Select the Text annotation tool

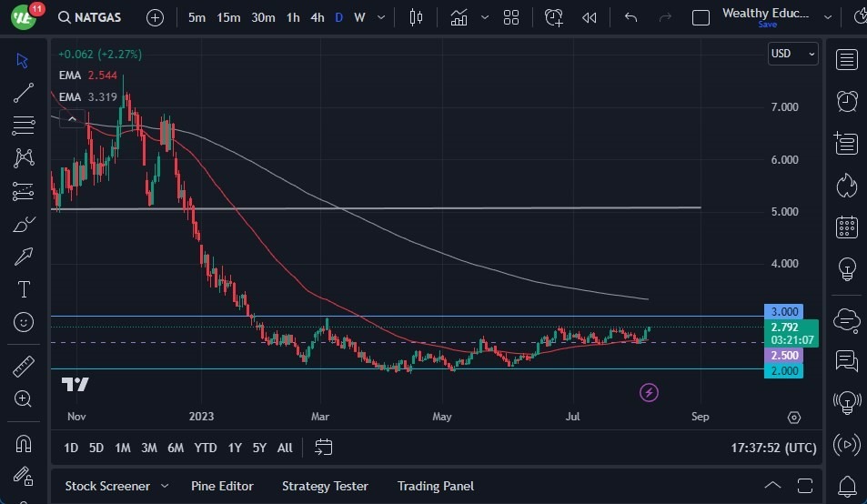pos(24,289)
